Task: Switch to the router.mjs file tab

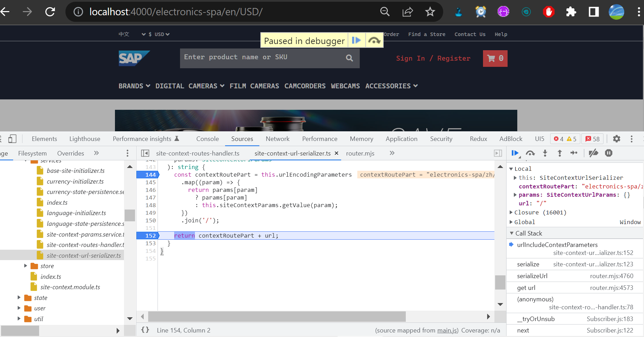Action: tap(360, 153)
